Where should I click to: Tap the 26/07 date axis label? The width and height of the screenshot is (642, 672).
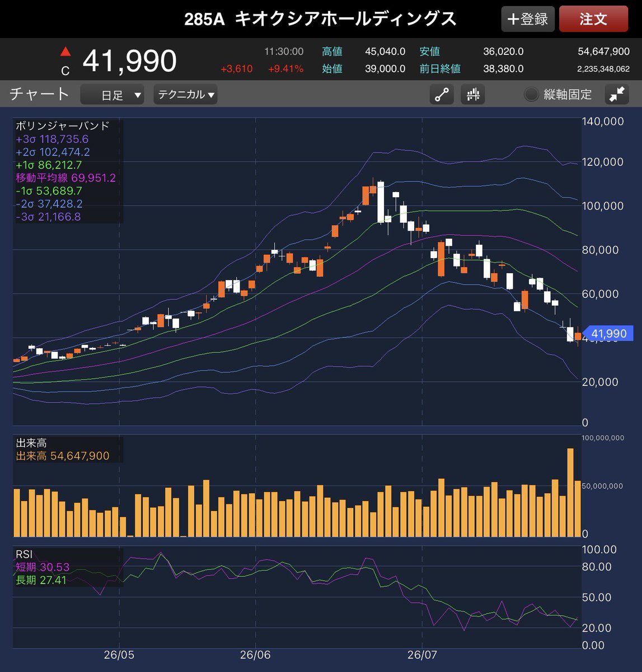click(x=421, y=654)
